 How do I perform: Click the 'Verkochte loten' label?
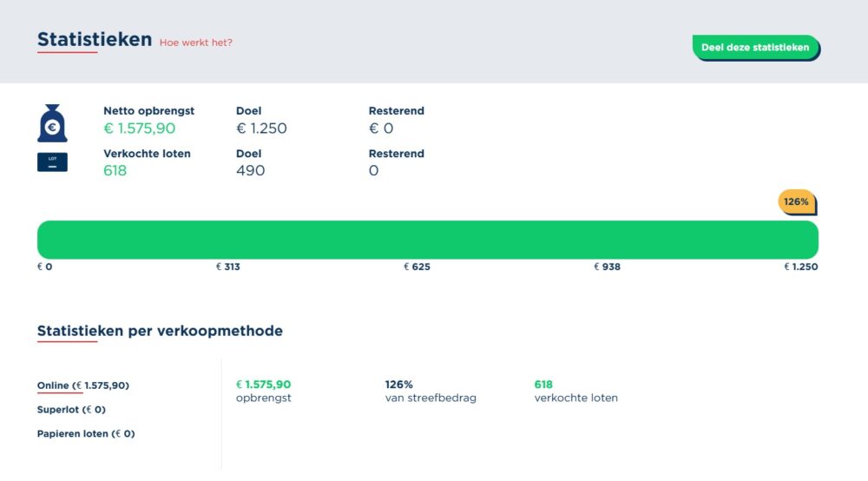(x=147, y=154)
